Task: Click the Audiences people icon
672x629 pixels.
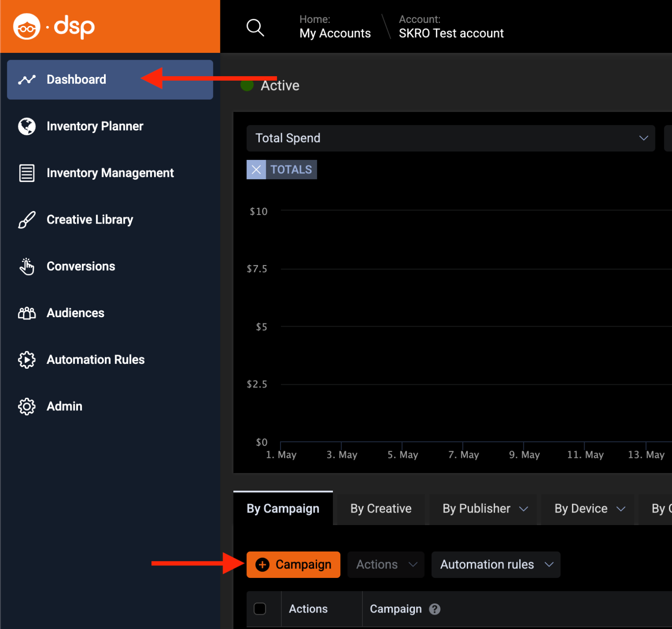Action: click(x=27, y=313)
